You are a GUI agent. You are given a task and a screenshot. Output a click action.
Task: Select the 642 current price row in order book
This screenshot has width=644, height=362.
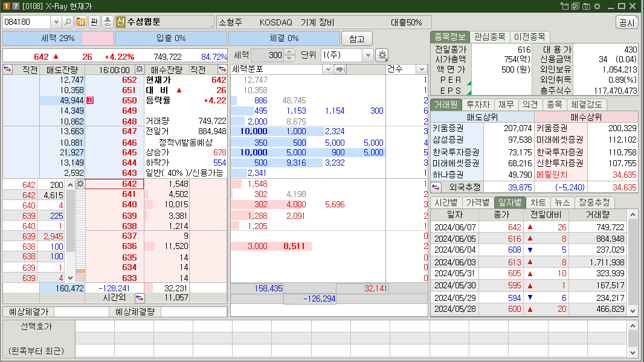pos(115,184)
